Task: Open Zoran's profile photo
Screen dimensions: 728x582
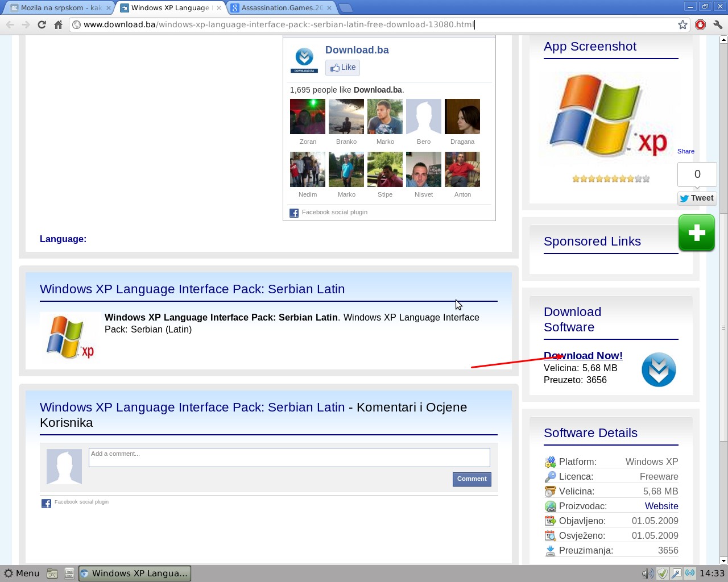Action: (308, 117)
